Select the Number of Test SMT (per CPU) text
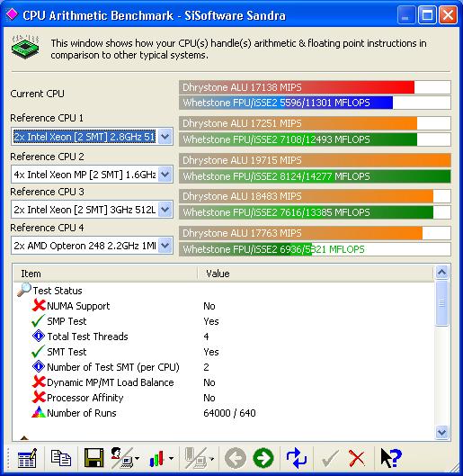 tap(113, 367)
